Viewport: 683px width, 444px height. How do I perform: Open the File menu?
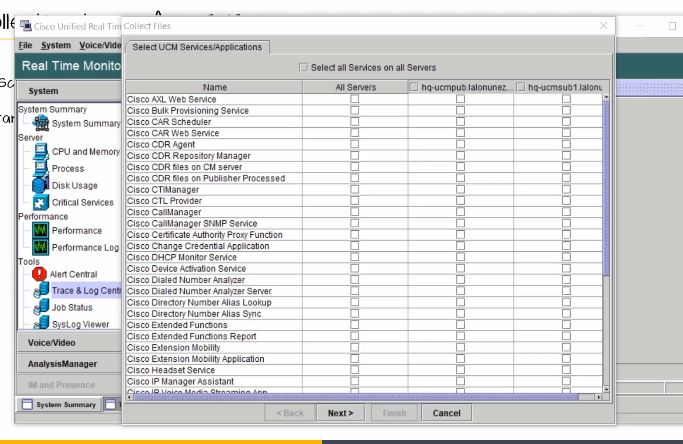[x=25, y=45]
